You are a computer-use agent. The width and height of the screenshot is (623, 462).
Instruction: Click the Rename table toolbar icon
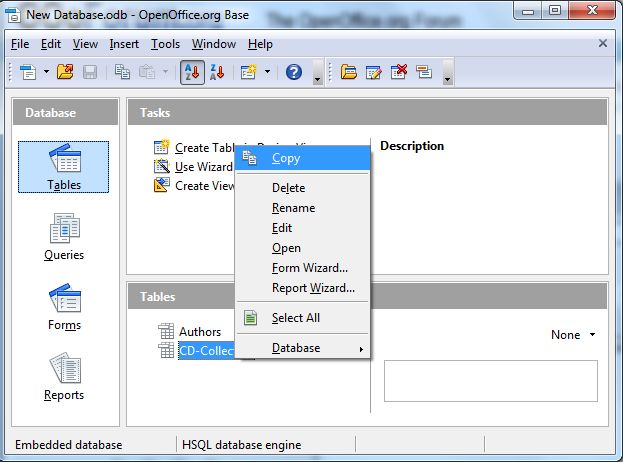(x=423, y=72)
